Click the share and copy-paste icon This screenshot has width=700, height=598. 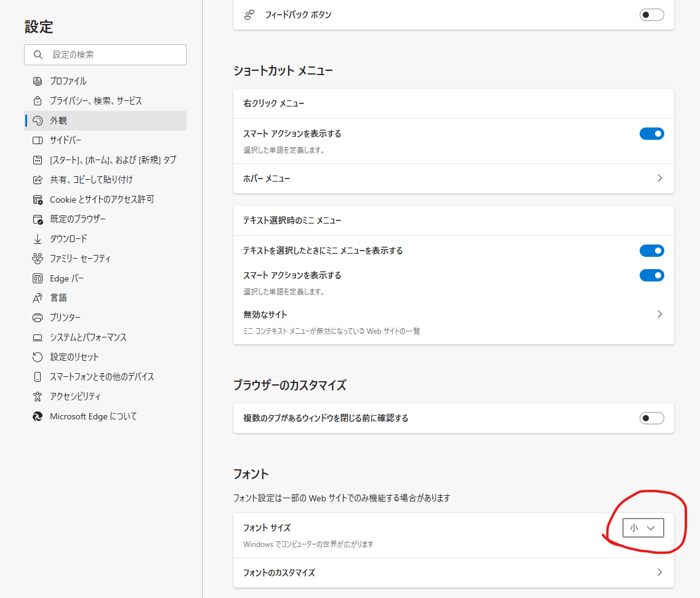point(38,180)
